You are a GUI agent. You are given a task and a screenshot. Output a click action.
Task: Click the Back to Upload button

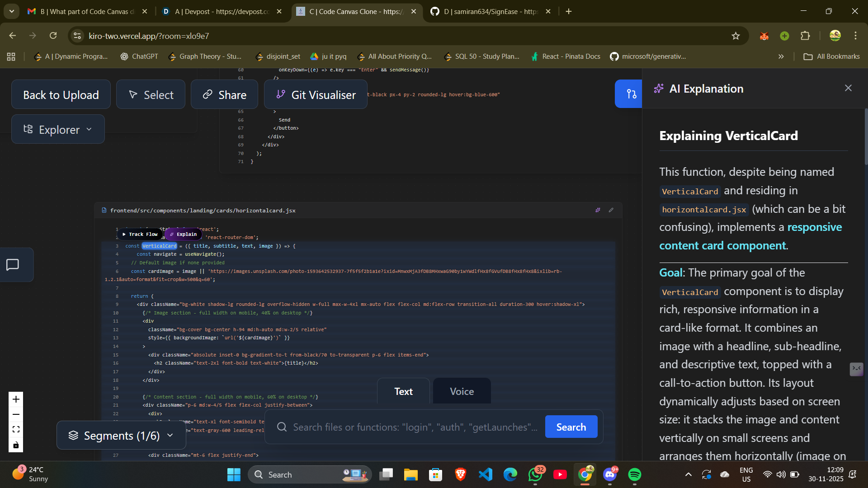[x=61, y=95]
